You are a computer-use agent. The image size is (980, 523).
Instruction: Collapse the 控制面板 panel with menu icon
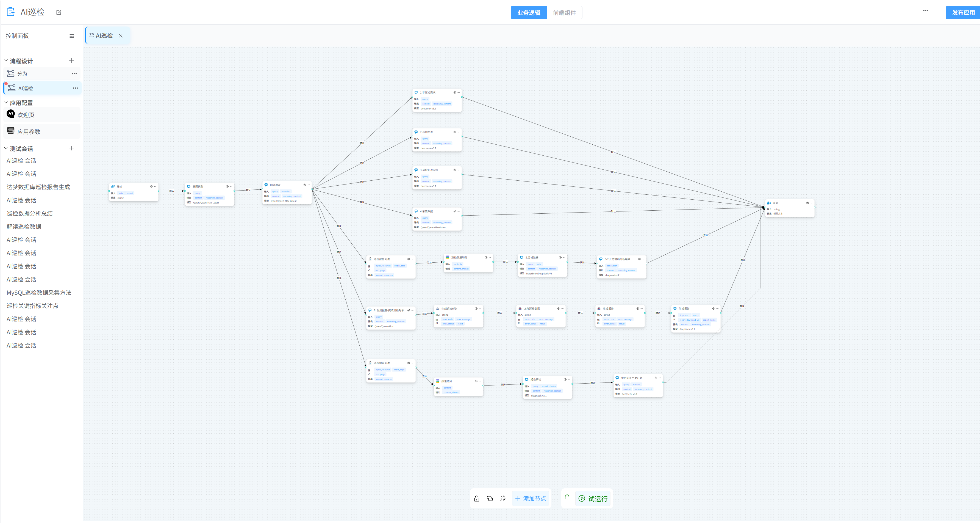point(71,36)
